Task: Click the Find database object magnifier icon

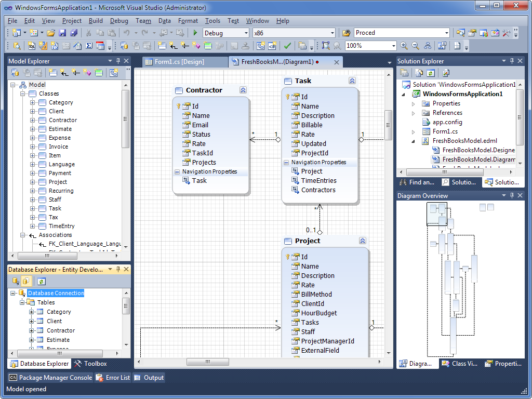Action: 17,46
